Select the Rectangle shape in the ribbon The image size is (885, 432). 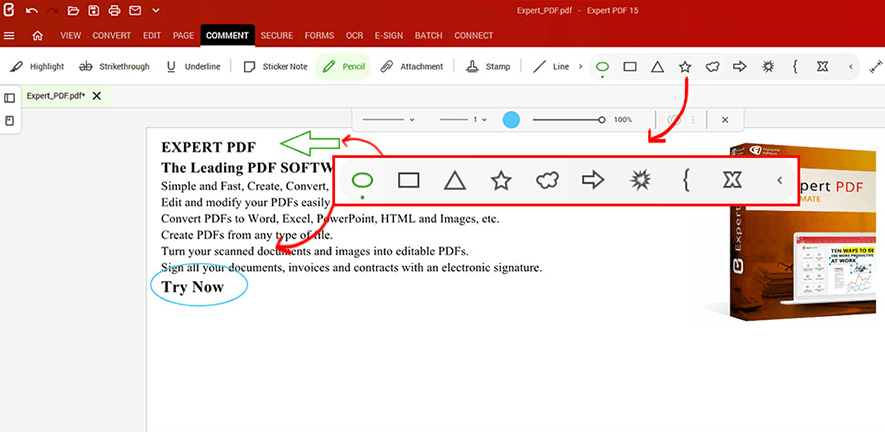pos(630,67)
